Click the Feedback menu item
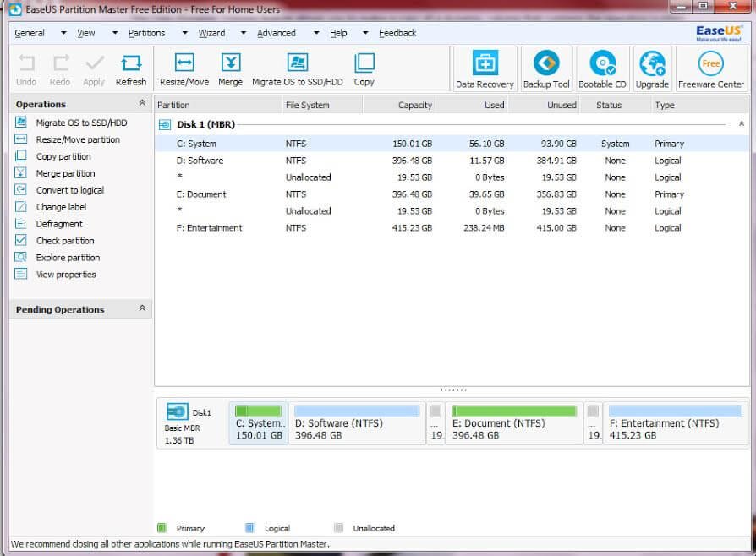 coord(397,33)
